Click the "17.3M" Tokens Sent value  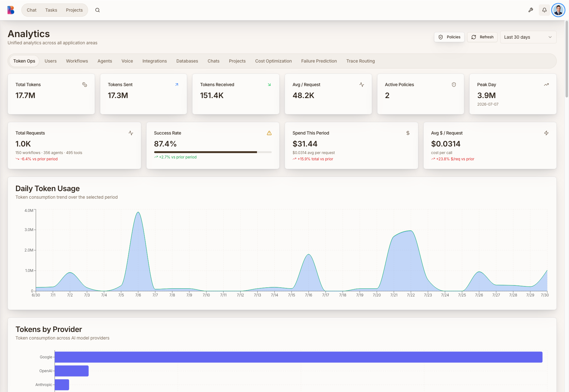click(118, 96)
